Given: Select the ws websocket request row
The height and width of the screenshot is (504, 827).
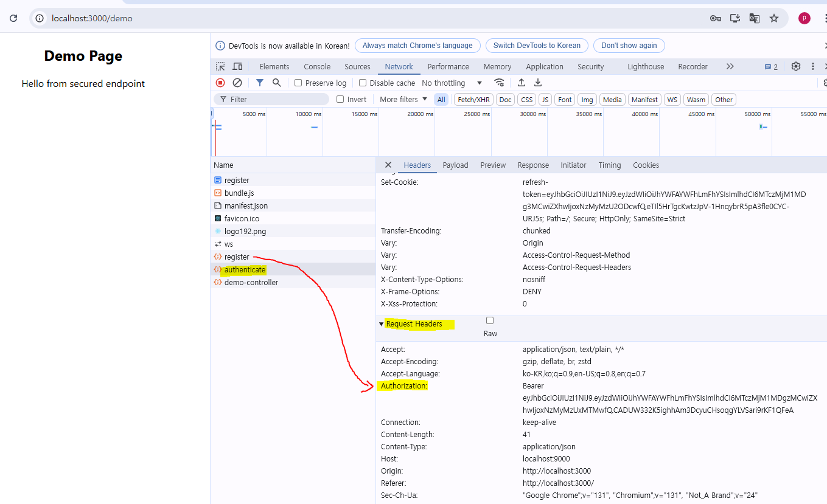Looking at the screenshot, I should pyautogui.click(x=293, y=244).
